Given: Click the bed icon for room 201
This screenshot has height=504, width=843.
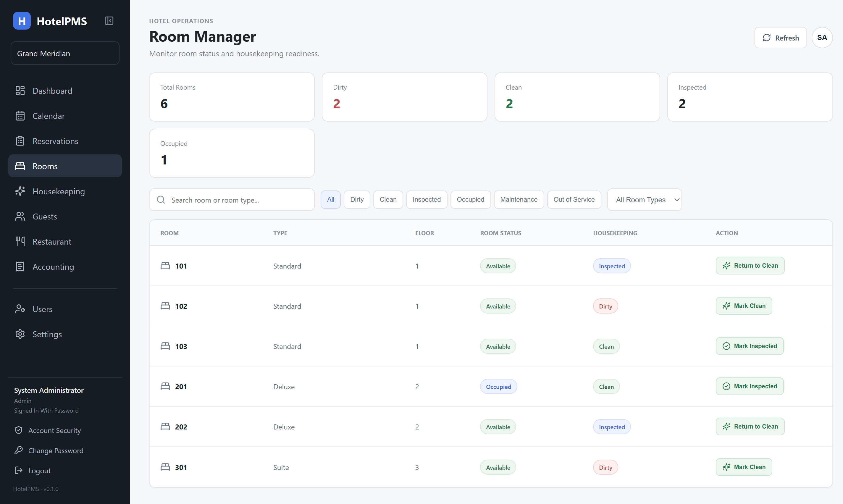Looking at the screenshot, I should (165, 386).
